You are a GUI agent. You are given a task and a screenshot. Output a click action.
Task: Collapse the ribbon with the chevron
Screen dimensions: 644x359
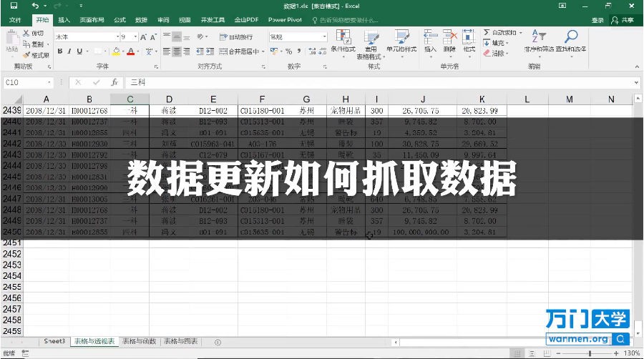[x=637, y=67]
